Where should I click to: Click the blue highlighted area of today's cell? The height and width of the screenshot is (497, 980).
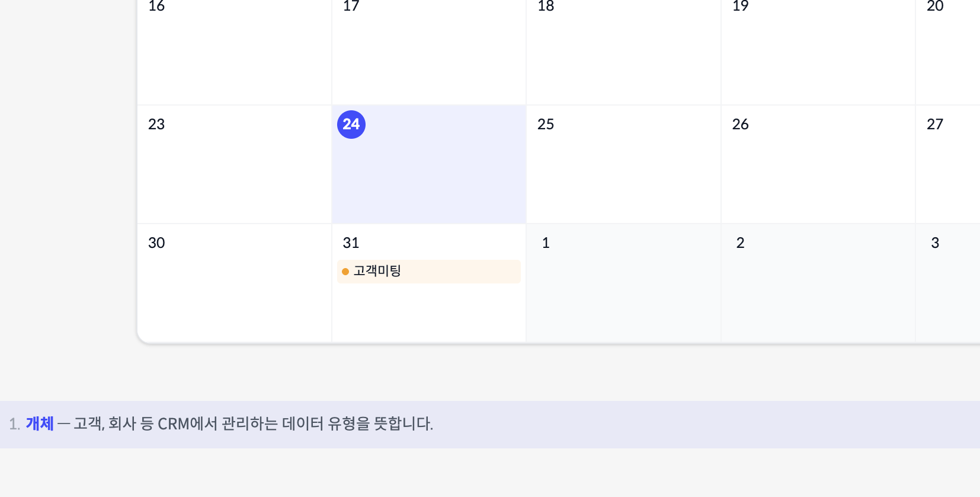[428, 178]
